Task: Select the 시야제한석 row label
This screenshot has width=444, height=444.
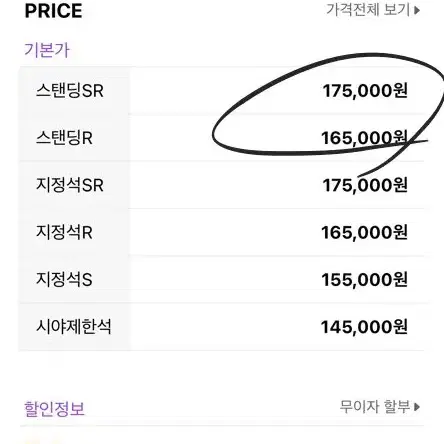Action: click(74, 326)
